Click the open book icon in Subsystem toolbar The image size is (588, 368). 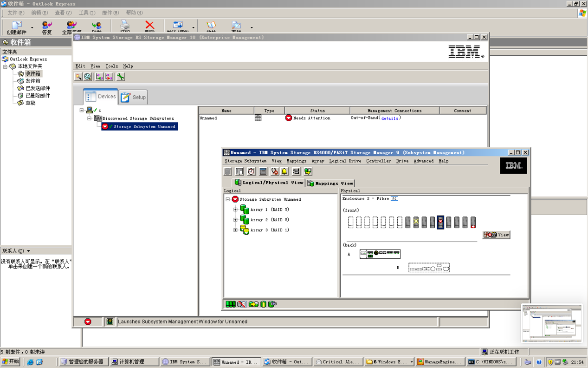(239, 171)
